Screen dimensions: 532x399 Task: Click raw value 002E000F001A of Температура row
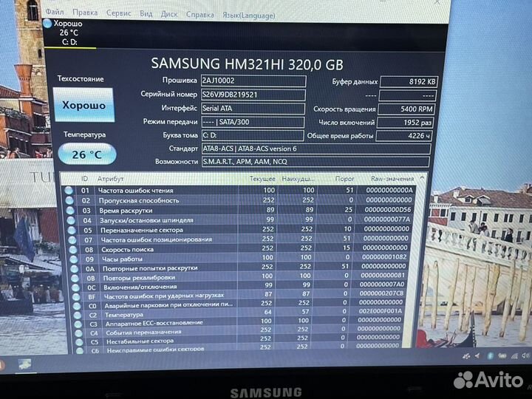381,311
